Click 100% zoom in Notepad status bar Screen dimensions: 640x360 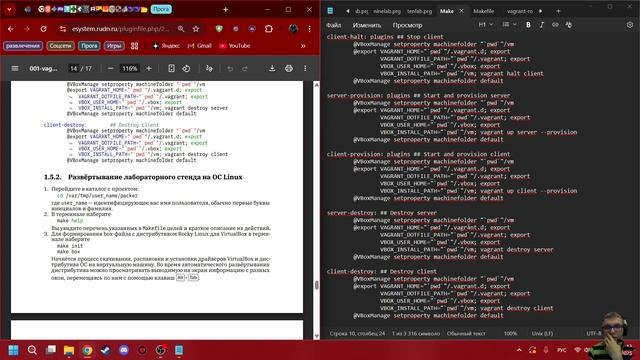pos(510,333)
